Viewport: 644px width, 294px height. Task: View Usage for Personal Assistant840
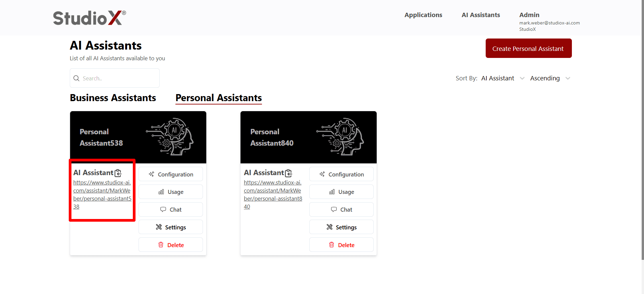point(341,192)
